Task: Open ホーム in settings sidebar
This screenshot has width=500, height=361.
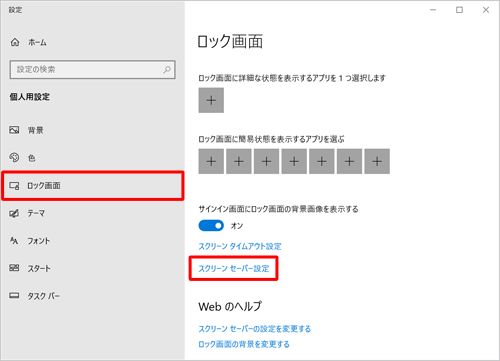Action: (x=92, y=42)
